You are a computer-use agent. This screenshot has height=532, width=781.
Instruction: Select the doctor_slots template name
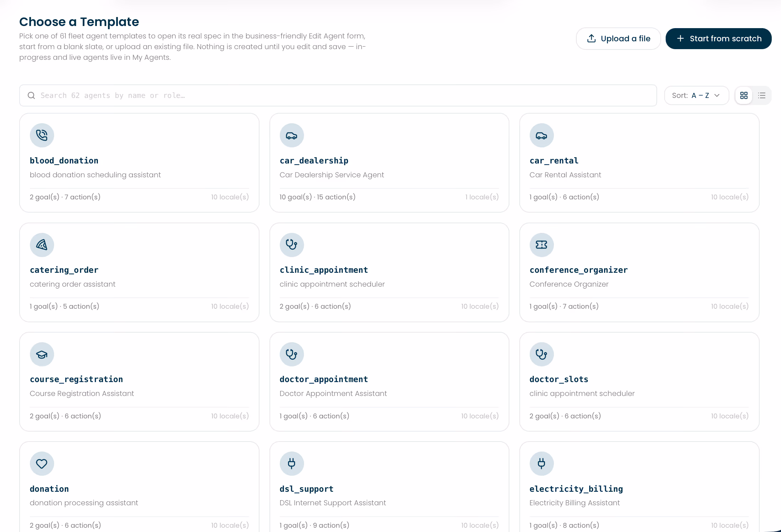[559, 379]
